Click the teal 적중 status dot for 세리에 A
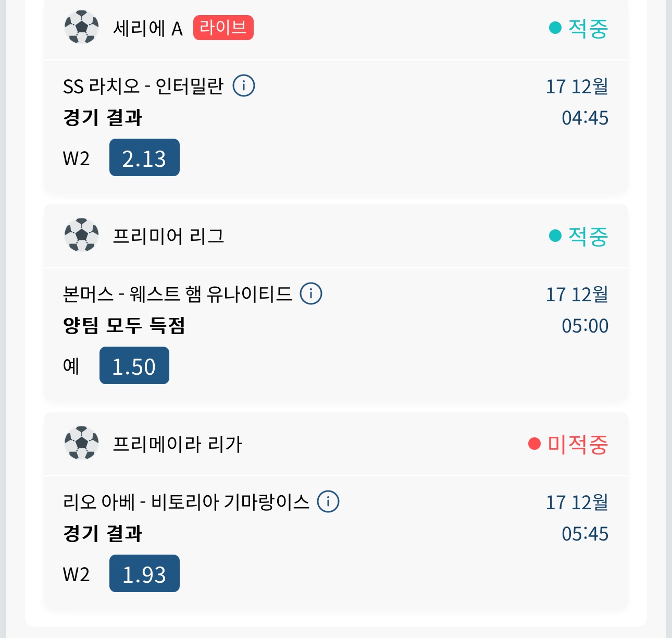The width and height of the screenshot is (672, 638). (x=555, y=28)
